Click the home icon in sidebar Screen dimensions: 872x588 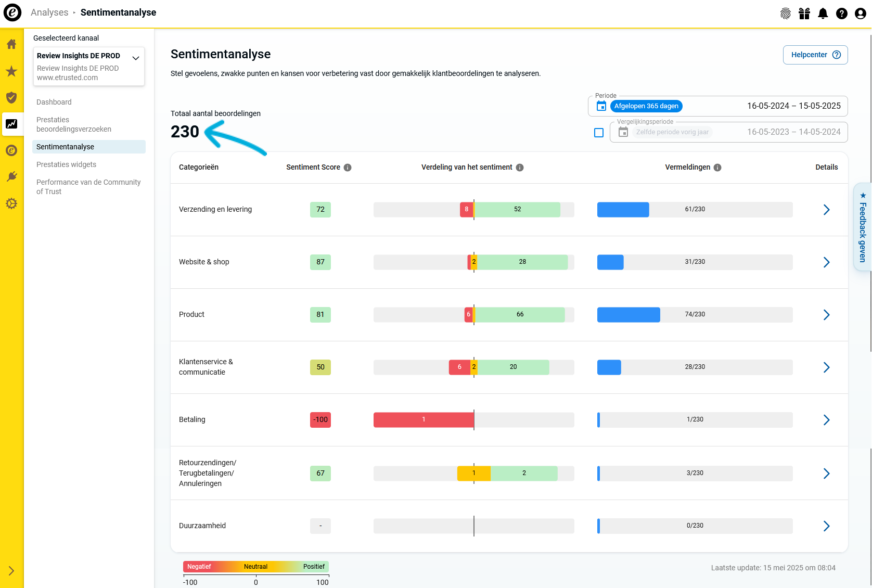[x=11, y=44]
